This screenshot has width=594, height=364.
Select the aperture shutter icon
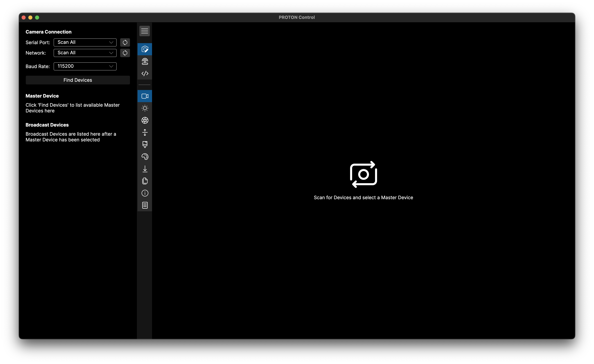[x=145, y=120]
